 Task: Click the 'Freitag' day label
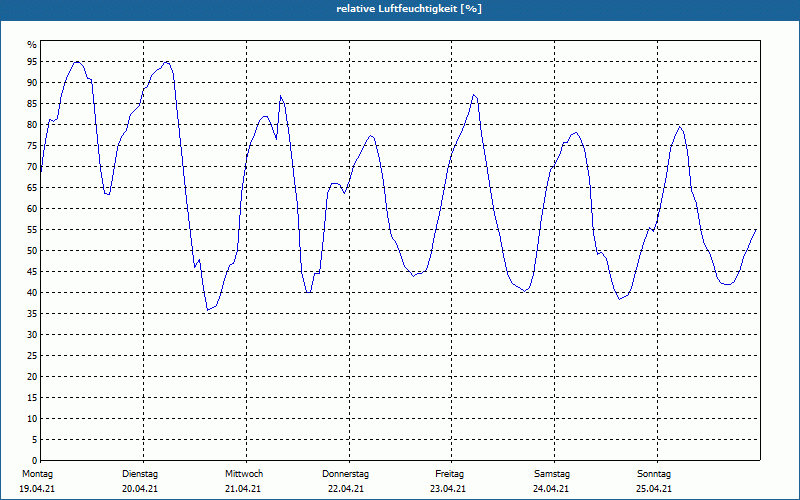point(449,474)
